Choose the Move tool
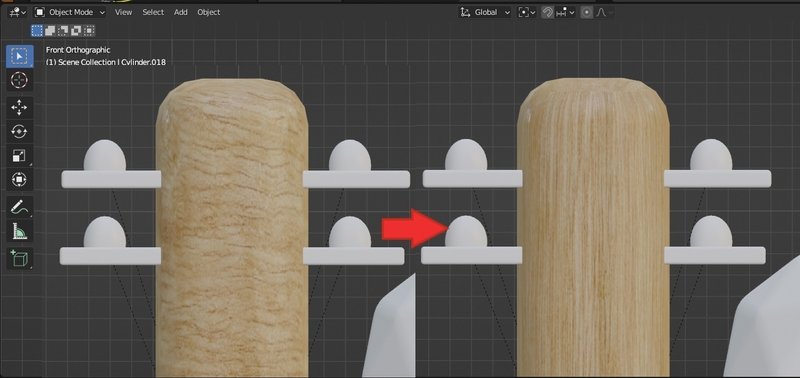Image resolution: width=800 pixels, height=378 pixels. tap(19, 108)
